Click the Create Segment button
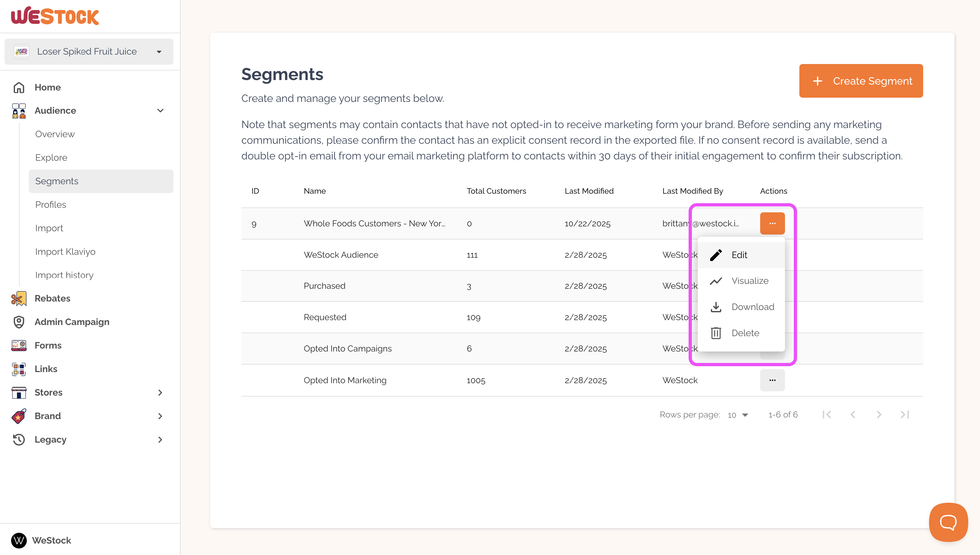Screen dimensions: 980x555 click(x=861, y=81)
